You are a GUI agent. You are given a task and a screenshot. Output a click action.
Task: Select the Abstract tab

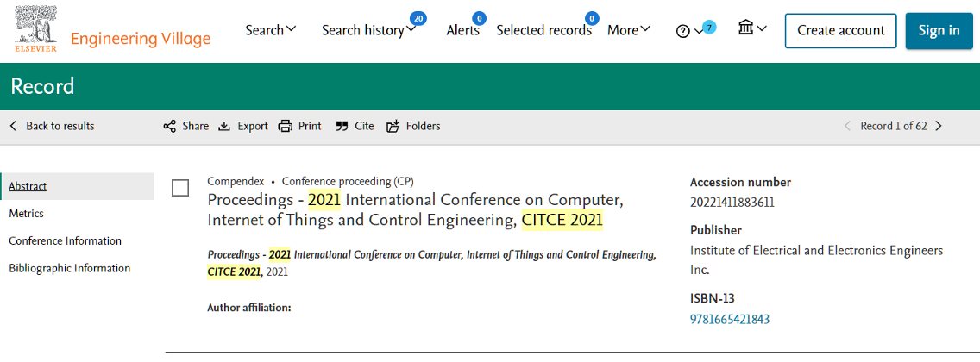(x=77, y=186)
